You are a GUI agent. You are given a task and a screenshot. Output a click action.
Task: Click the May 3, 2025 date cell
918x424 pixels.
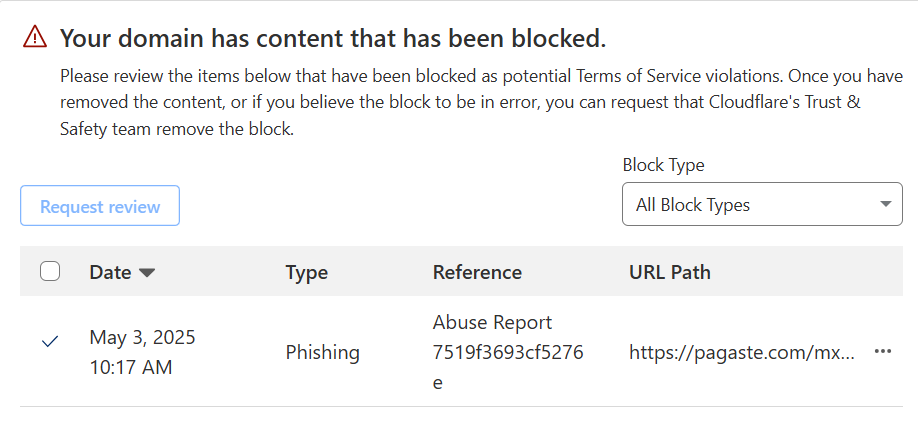tap(142, 337)
